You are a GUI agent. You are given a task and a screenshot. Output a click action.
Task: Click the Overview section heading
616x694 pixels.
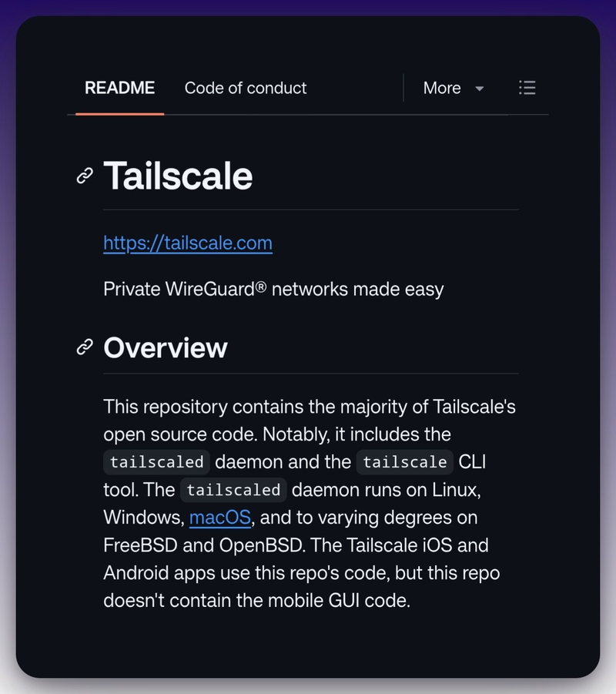166,347
